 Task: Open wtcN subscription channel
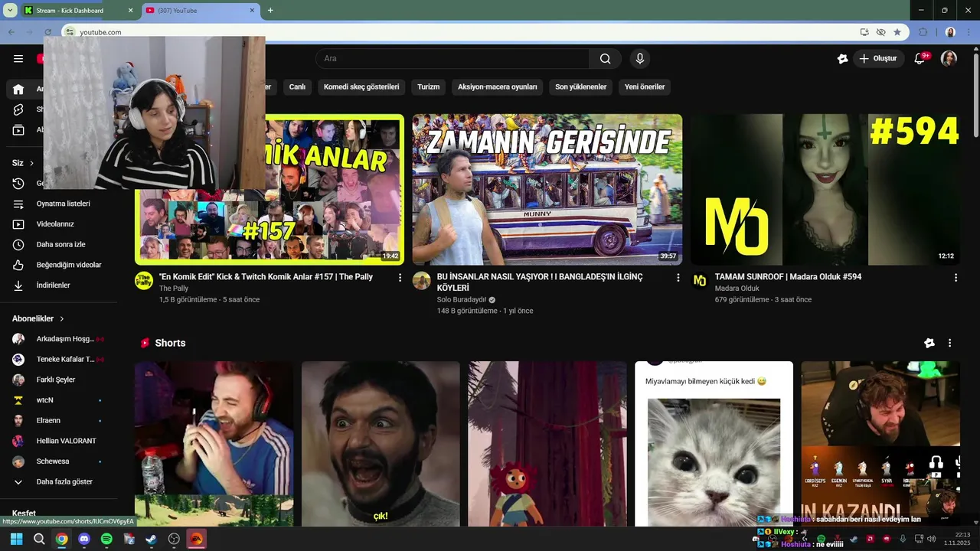click(61, 400)
